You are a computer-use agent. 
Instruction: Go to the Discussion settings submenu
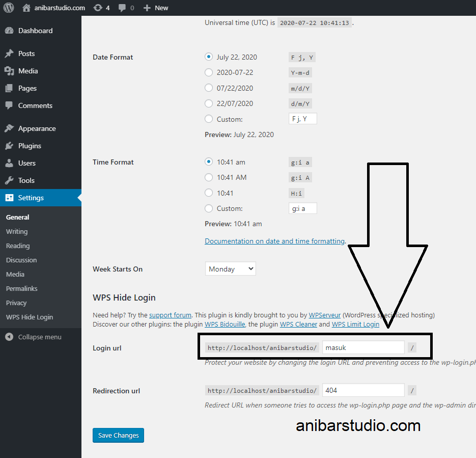tap(21, 260)
